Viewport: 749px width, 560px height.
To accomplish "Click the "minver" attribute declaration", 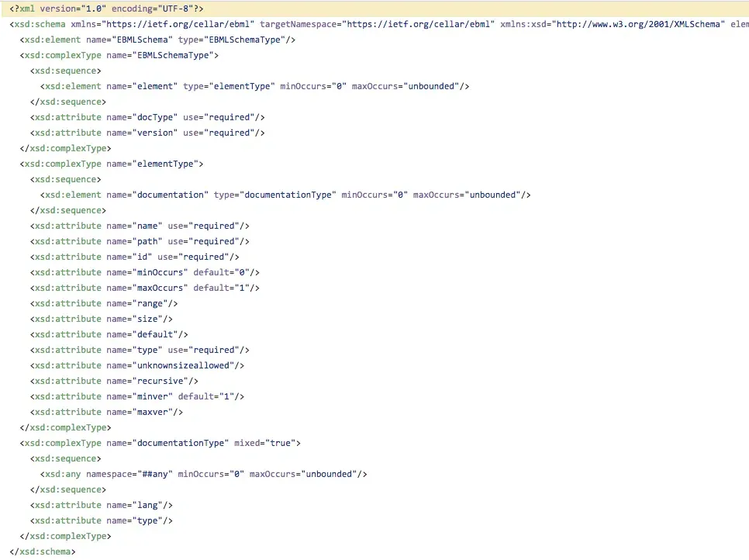I will point(137,396).
